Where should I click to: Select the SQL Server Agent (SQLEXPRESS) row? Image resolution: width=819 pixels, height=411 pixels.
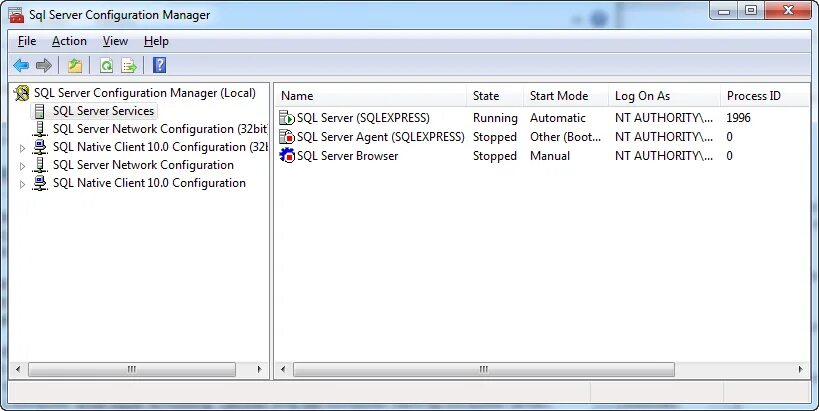[542, 137]
